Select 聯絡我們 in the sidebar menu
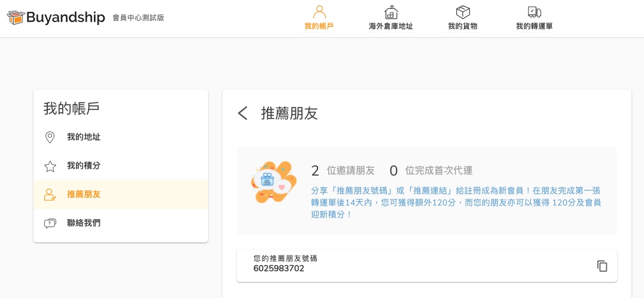The height and width of the screenshot is (298, 644). (x=121, y=223)
